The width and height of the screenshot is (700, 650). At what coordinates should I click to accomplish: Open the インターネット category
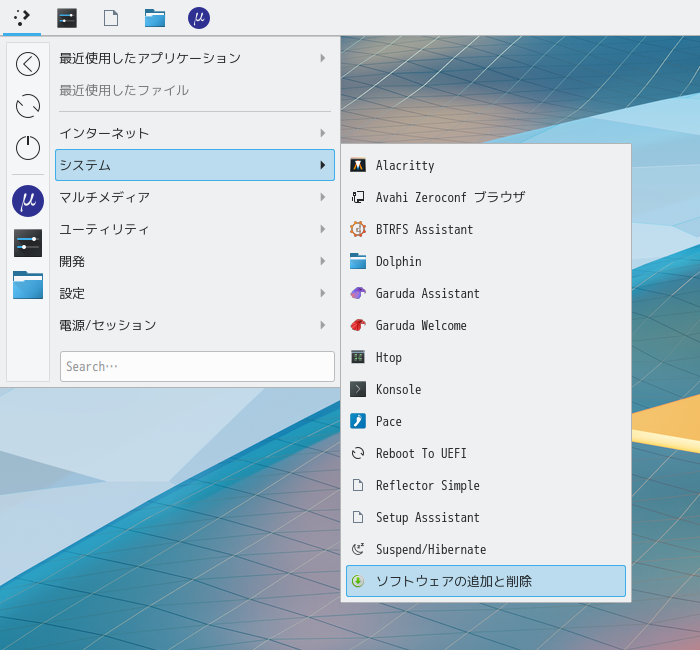coord(195,133)
